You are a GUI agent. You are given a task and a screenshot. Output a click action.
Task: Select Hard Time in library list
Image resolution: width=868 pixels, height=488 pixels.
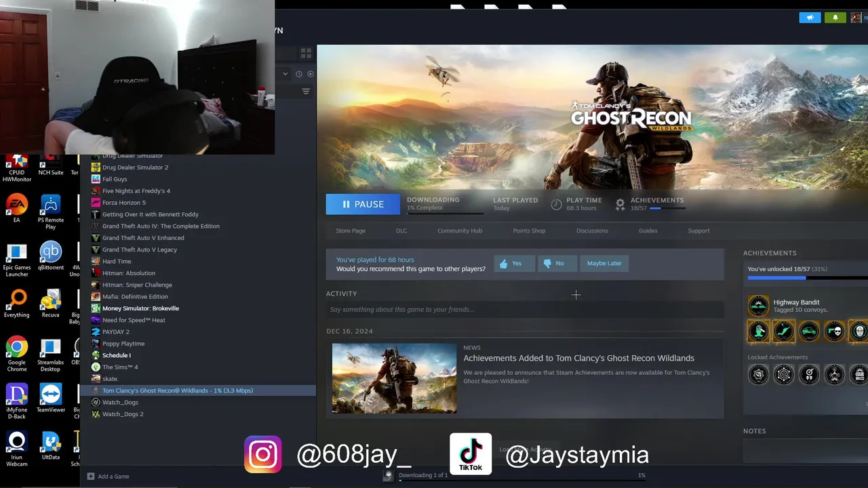point(117,262)
